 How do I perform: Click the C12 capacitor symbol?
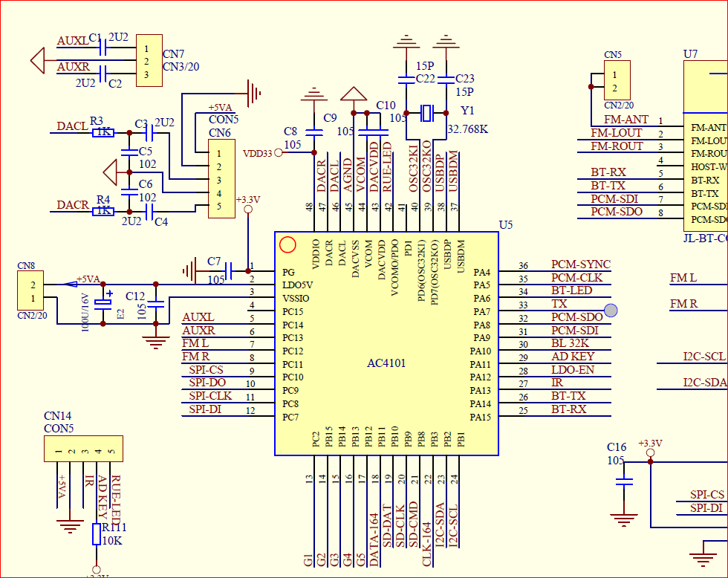point(156,303)
